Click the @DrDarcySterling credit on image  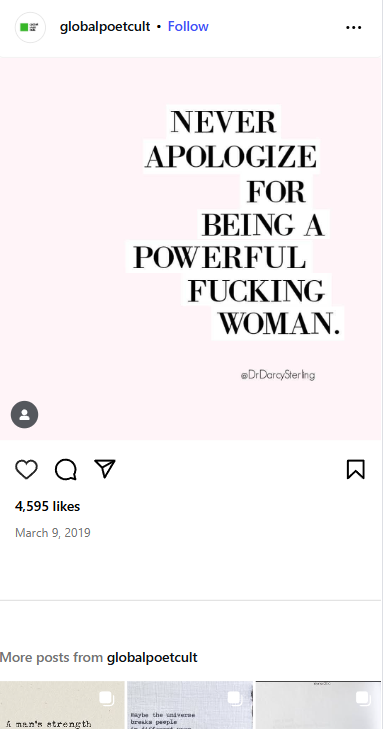(x=278, y=375)
